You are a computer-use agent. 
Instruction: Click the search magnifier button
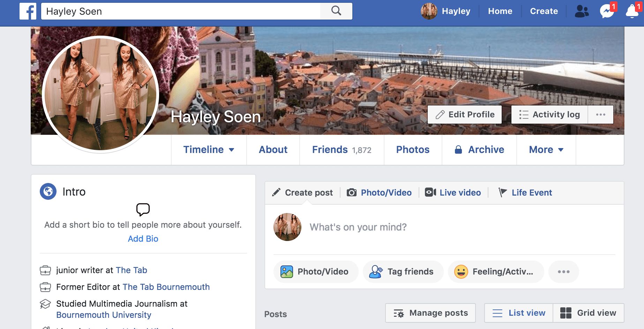click(x=336, y=11)
